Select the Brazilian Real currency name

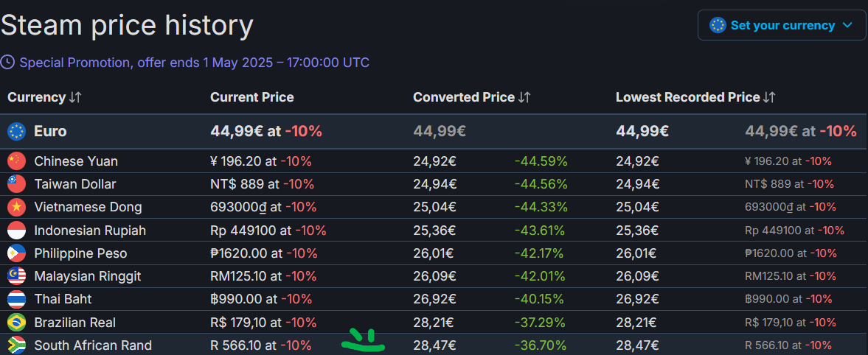click(x=74, y=323)
